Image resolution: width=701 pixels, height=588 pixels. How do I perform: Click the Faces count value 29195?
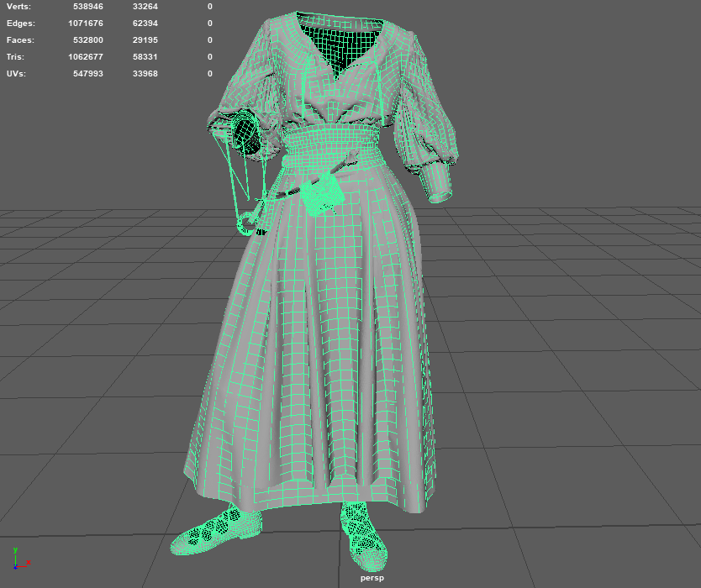[145, 40]
